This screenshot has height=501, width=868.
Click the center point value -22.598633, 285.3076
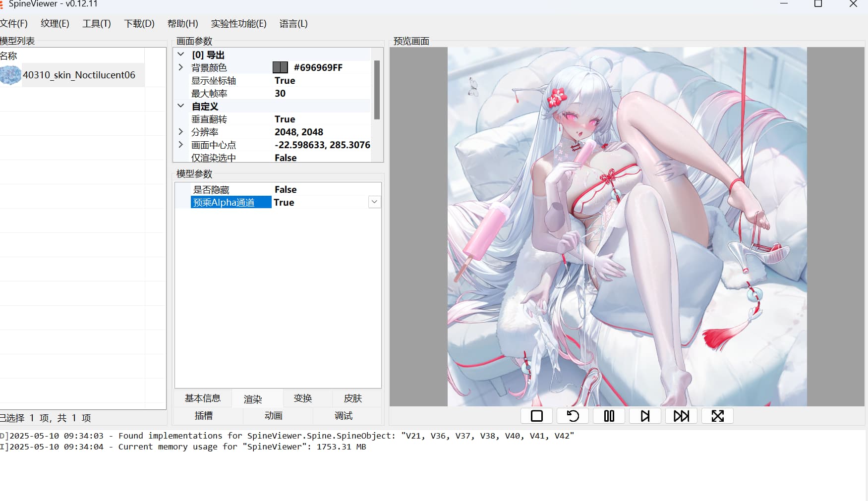pyautogui.click(x=322, y=145)
